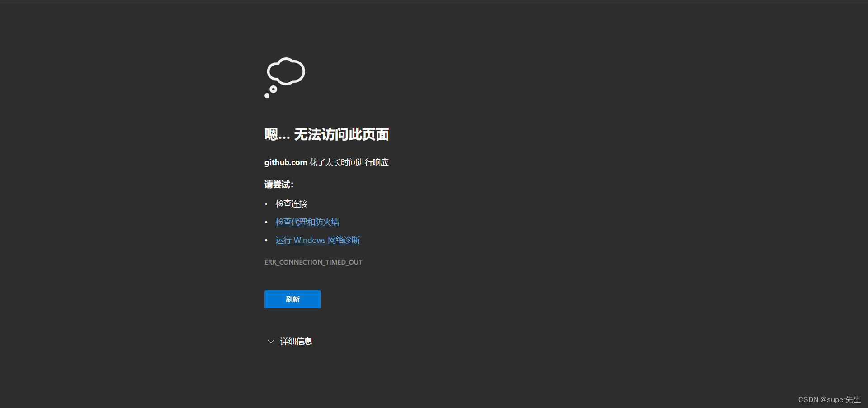Click the thought-cloud error icon
868x408 pixels.
click(285, 77)
